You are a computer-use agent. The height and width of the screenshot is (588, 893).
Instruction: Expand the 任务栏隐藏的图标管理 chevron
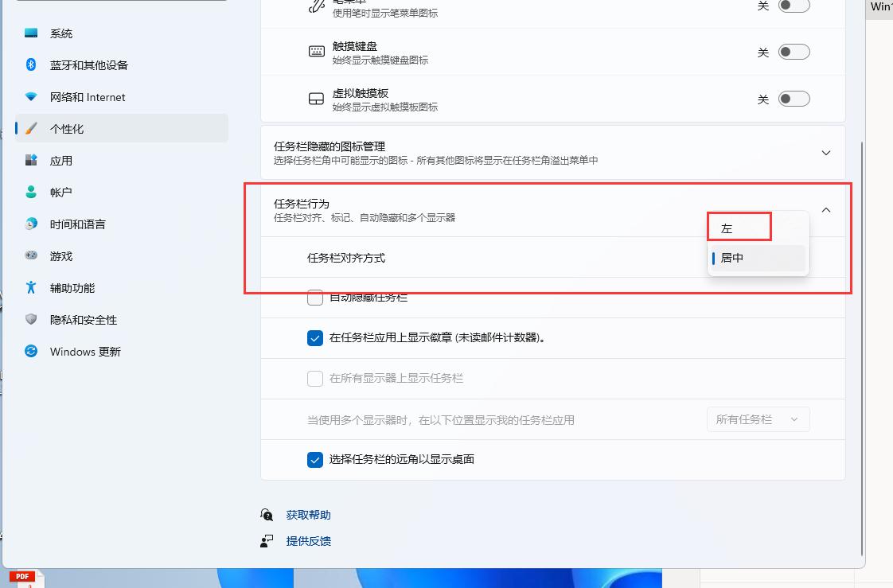tap(826, 153)
